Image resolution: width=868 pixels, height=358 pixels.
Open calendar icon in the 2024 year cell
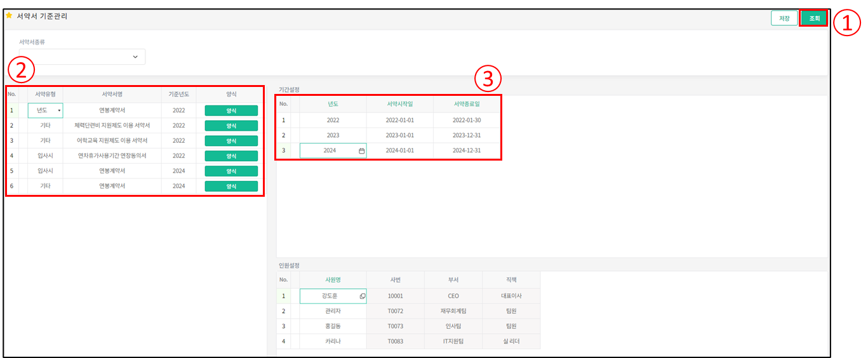pos(361,151)
